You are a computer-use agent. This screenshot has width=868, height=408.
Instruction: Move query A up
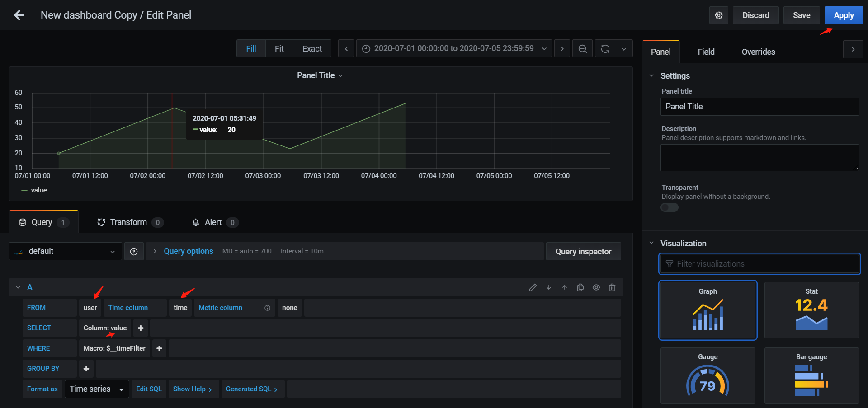(565, 287)
